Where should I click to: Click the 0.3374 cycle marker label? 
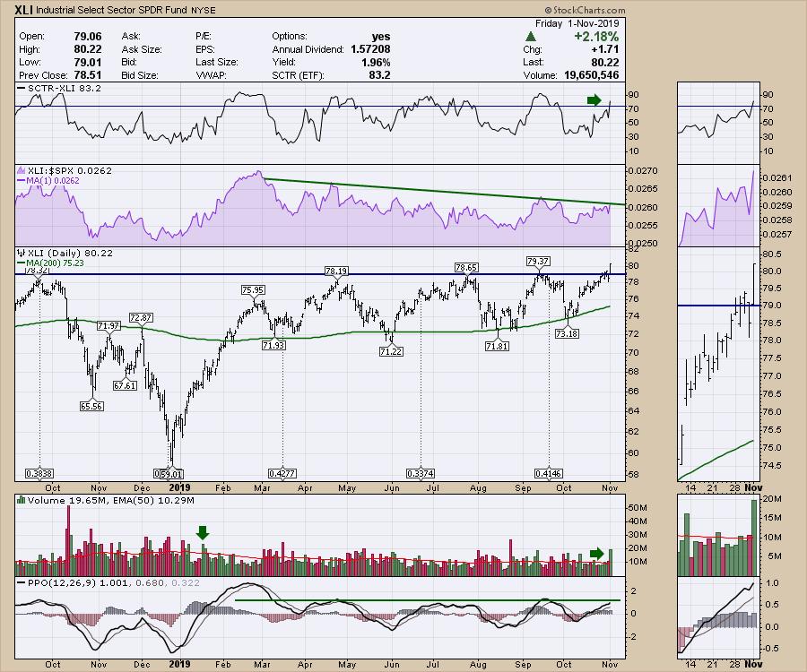click(421, 474)
